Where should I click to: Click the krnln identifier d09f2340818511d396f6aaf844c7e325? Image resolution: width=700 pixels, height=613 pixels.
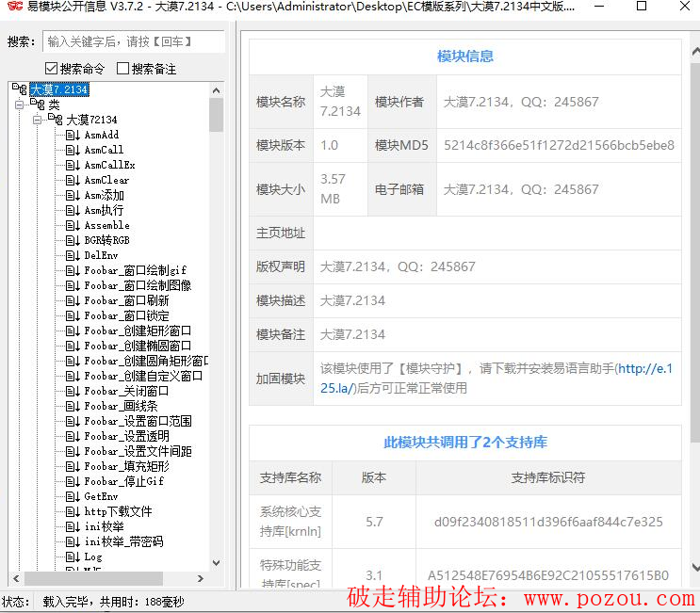548,522
